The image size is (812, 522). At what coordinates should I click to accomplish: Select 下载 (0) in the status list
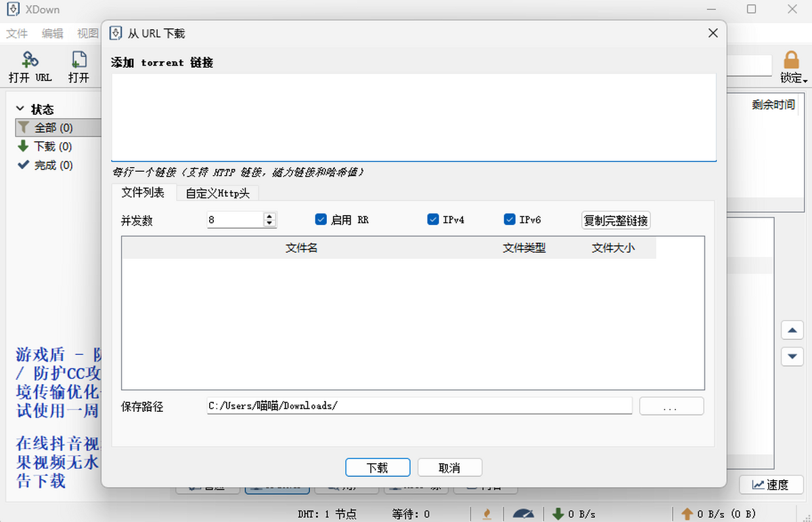pyautogui.click(x=53, y=146)
